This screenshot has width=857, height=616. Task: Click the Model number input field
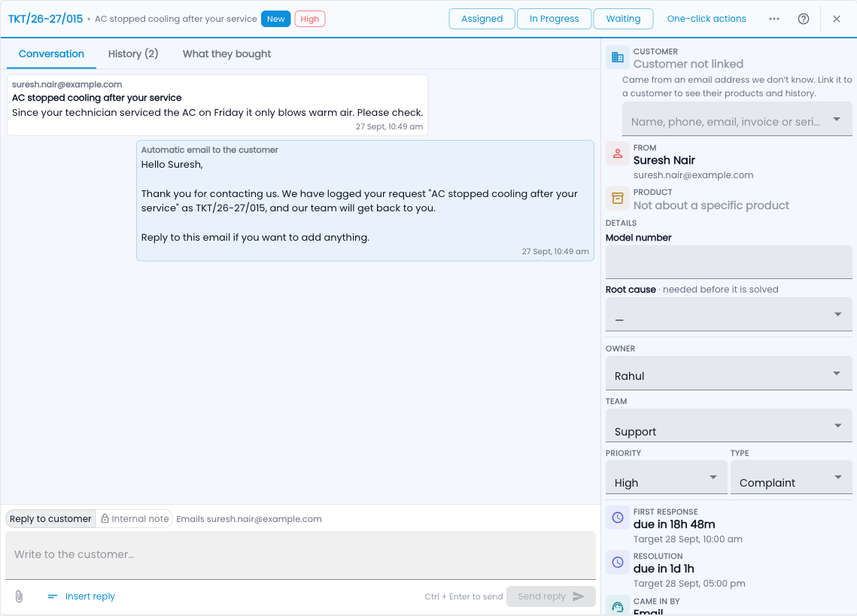[728, 262]
